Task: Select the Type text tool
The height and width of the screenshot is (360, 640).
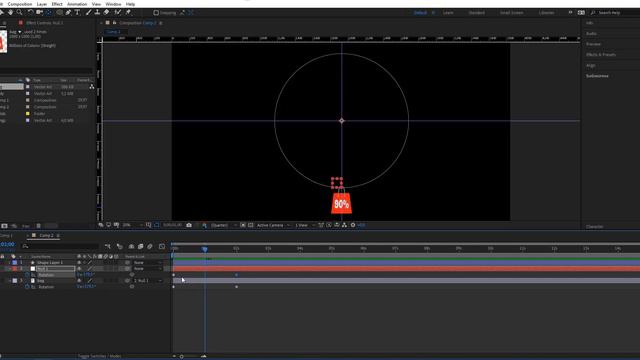Action: (x=77, y=13)
